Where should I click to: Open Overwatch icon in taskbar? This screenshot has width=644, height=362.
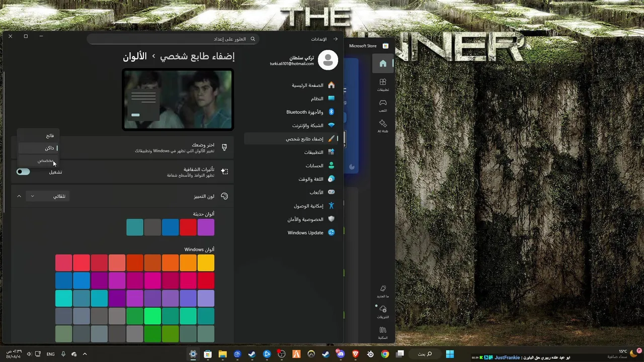pos(311,354)
